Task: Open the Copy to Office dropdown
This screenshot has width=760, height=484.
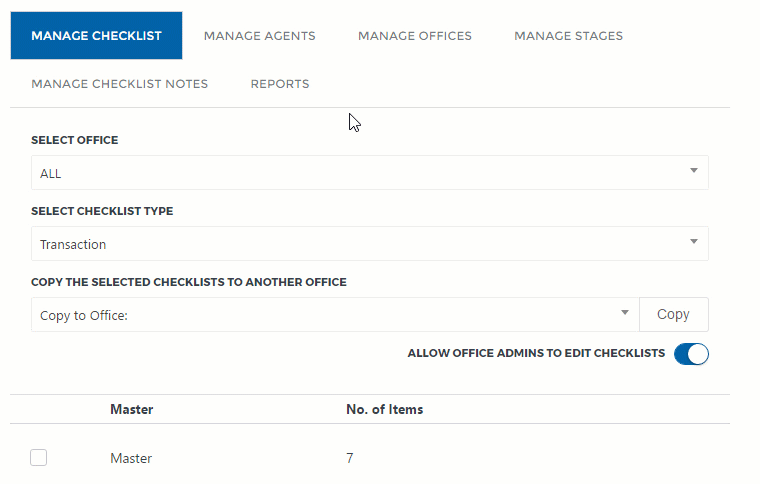Action: [x=335, y=315]
